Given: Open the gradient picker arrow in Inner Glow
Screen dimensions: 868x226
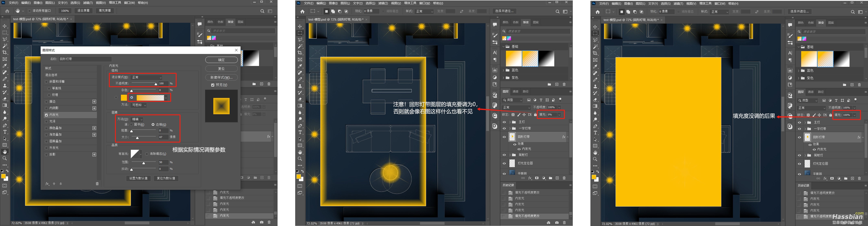Looking at the screenshot, I should (166, 98).
